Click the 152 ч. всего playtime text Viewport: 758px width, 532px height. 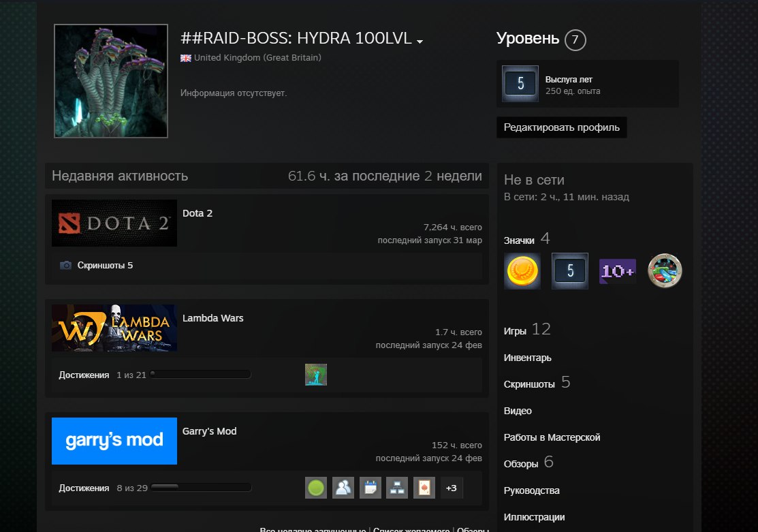[x=457, y=445]
